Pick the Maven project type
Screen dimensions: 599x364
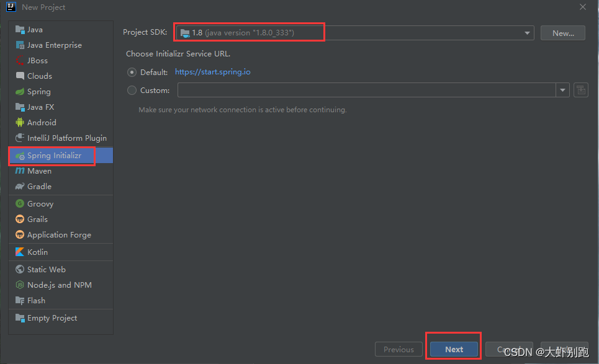pyautogui.click(x=61, y=171)
